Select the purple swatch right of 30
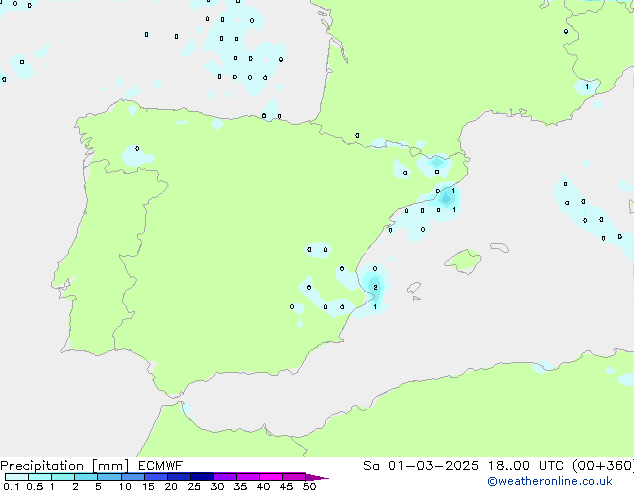Image resolution: width=634 pixels, height=490 pixels. 225,477
